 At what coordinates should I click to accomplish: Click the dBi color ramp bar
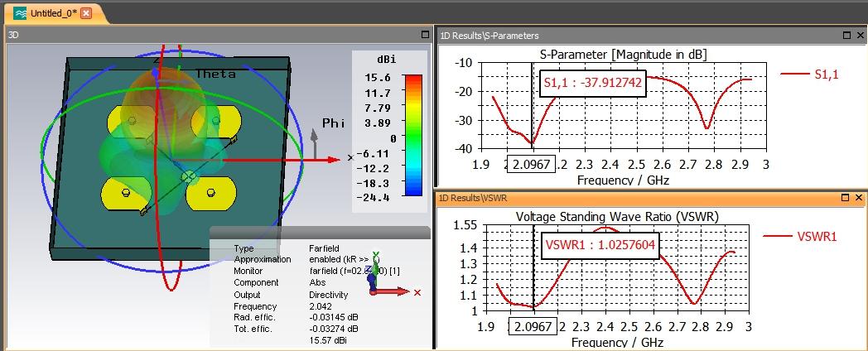point(413,135)
